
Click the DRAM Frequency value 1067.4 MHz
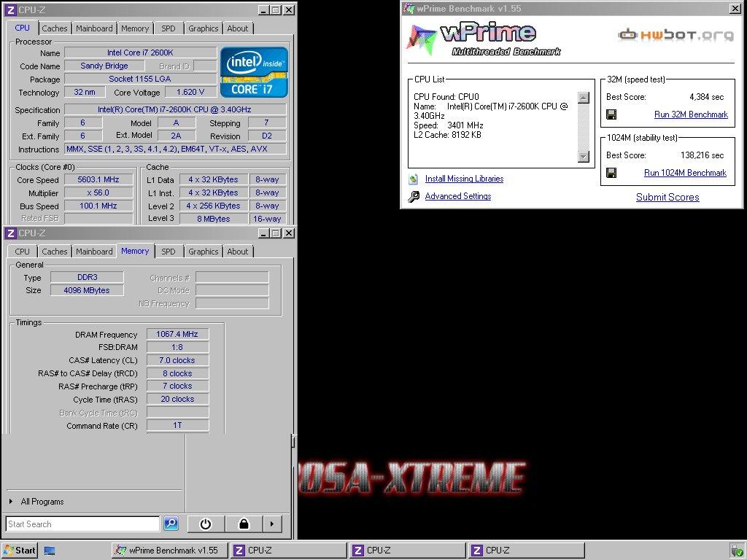(x=177, y=334)
